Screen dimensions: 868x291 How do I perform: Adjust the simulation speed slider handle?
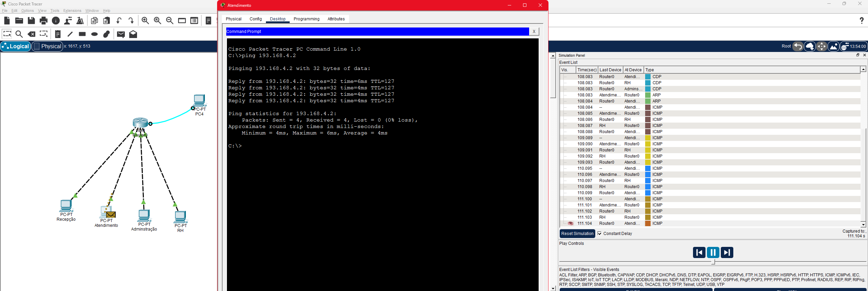[x=713, y=262]
